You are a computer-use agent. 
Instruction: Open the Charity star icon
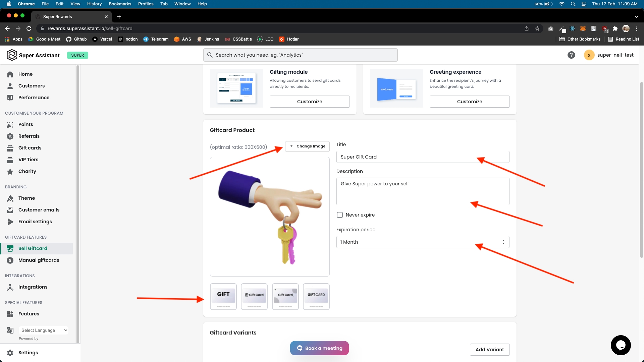click(10, 171)
